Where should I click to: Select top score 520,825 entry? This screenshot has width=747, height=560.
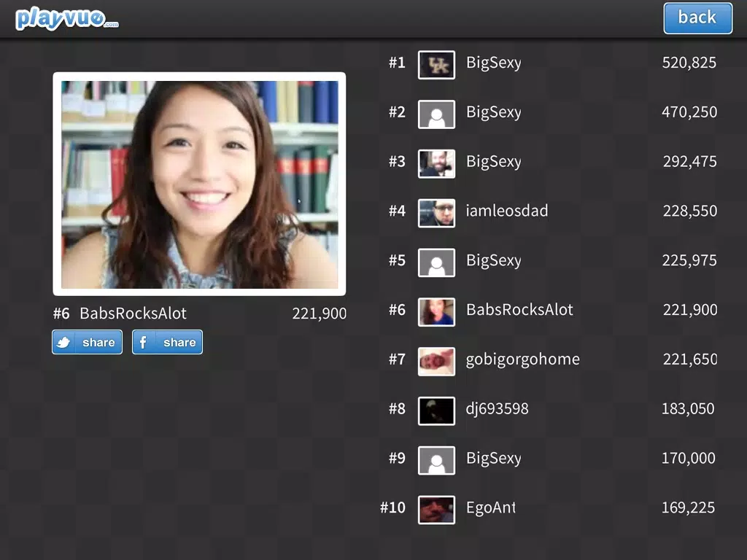pyautogui.click(x=689, y=63)
